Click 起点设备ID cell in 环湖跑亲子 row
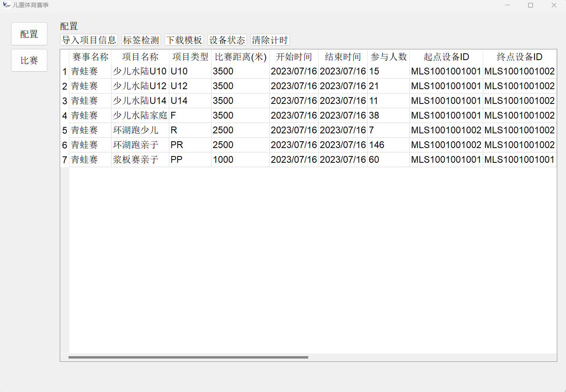 (447, 145)
